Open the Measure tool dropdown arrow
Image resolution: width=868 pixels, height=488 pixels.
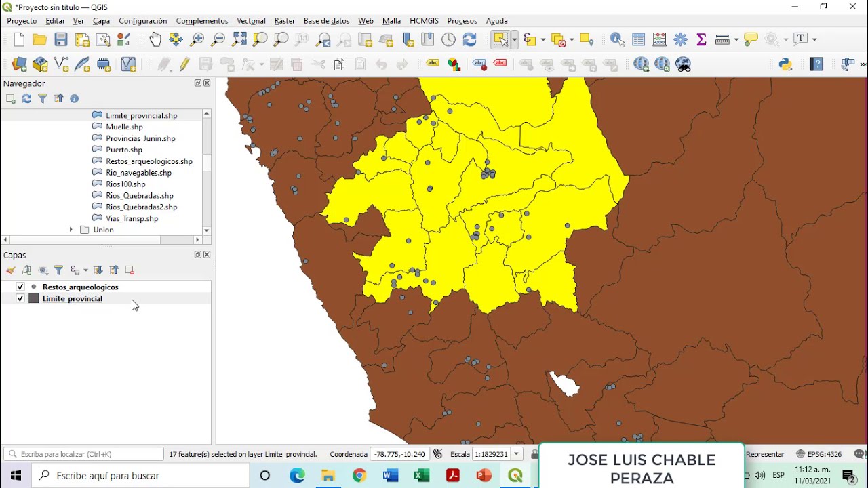[x=735, y=40]
